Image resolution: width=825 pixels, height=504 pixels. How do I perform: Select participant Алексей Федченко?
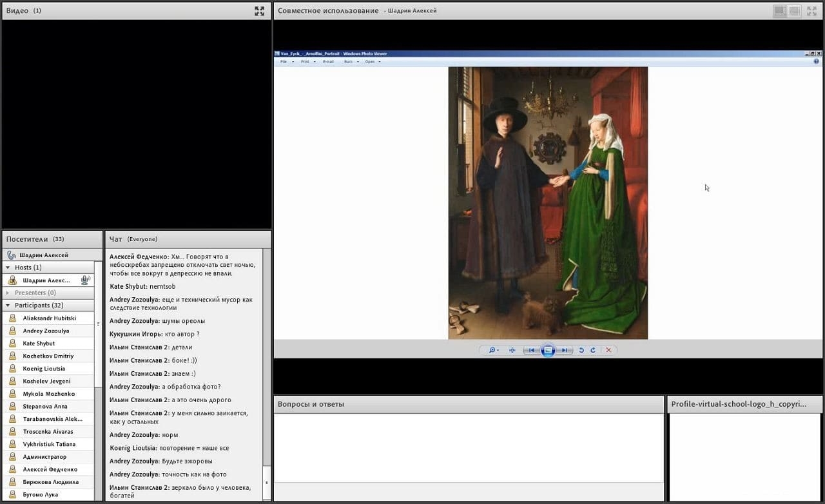pos(48,469)
